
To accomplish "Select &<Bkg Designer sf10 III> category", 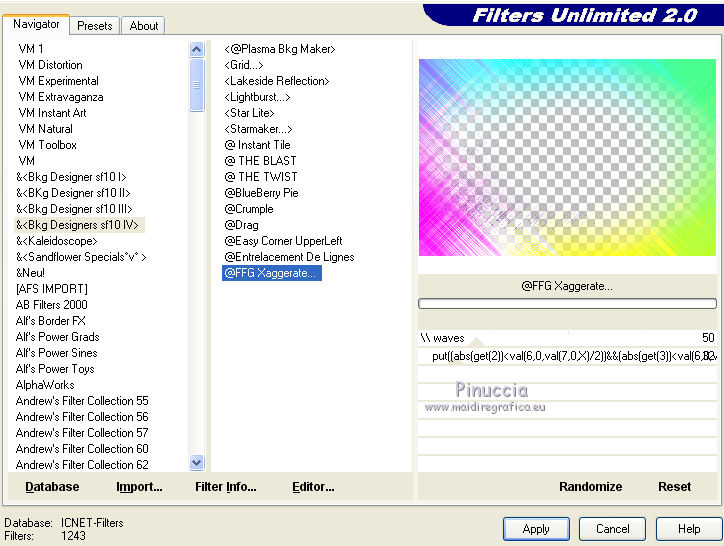I will pyautogui.click(x=74, y=209).
